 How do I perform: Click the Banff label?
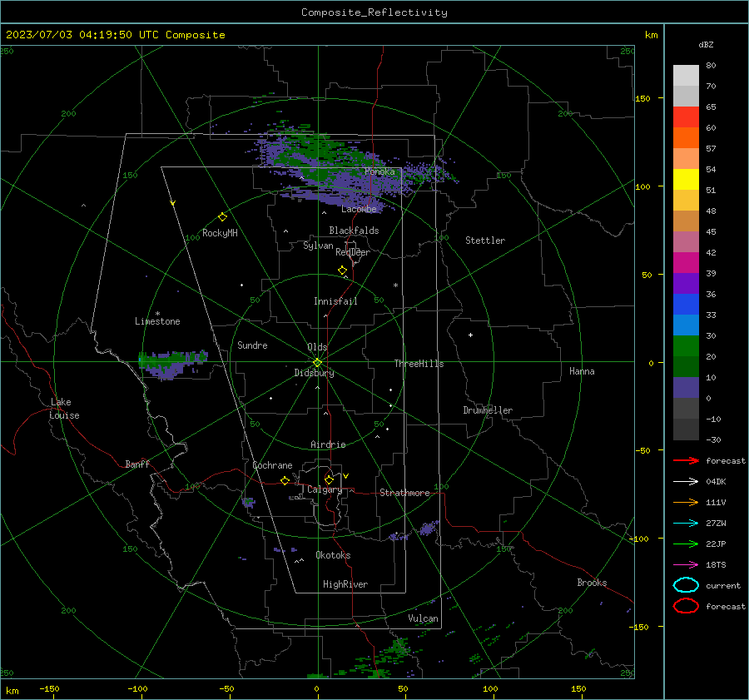tap(137, 464)
